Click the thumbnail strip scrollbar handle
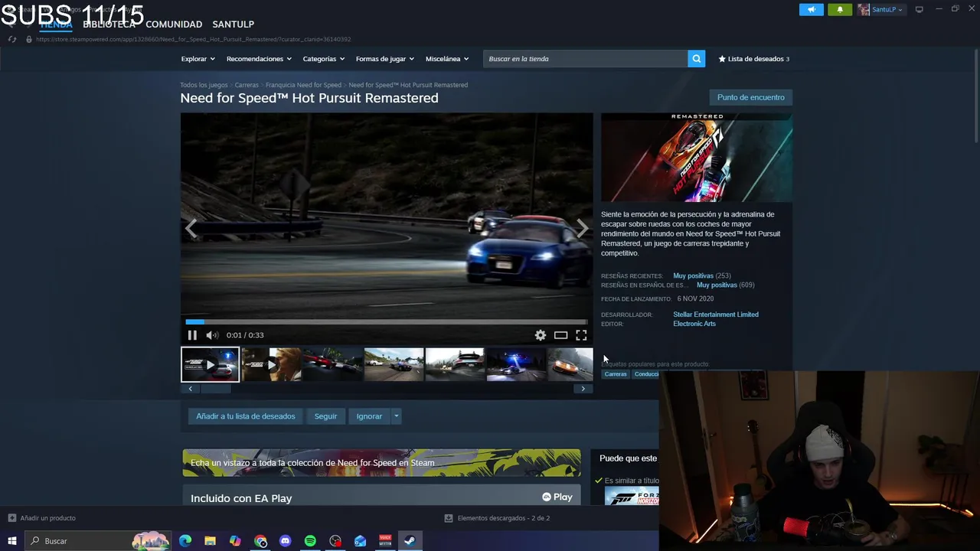This screenshot has width=980, height=551. tap(216, 389)
